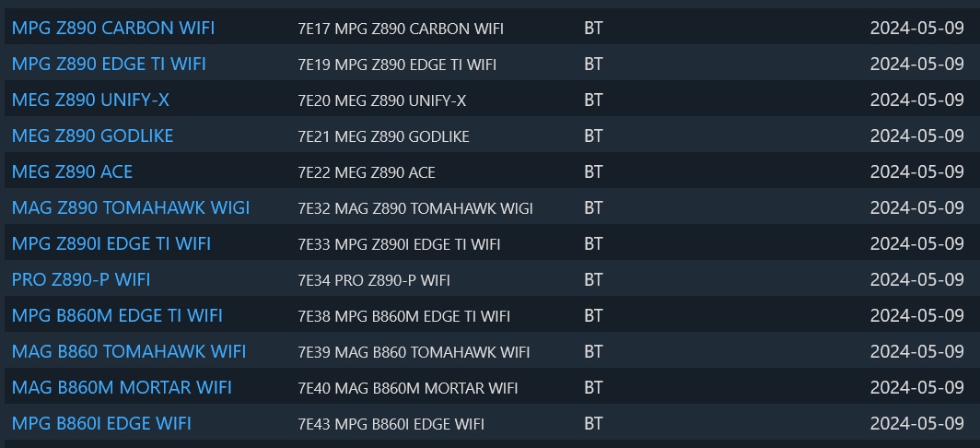The height and width of the screenshot is (448, 980).
Task: Select the 7E34 PRO Z890-P WIFI description text
Action: pyautogui.click(x=374, y=280)
